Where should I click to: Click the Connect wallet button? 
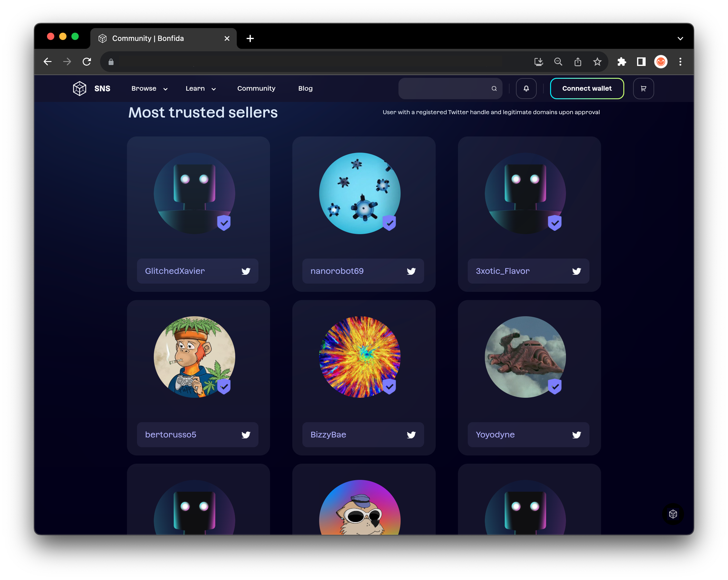click(587, 89)
